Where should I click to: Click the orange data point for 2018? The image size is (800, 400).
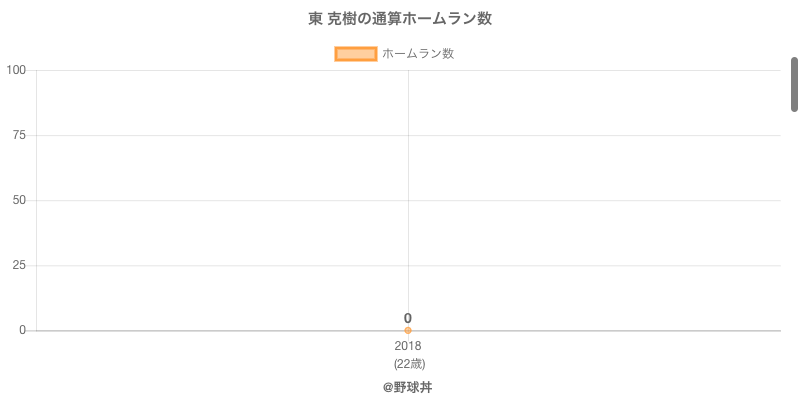click(x=408, y=330)
